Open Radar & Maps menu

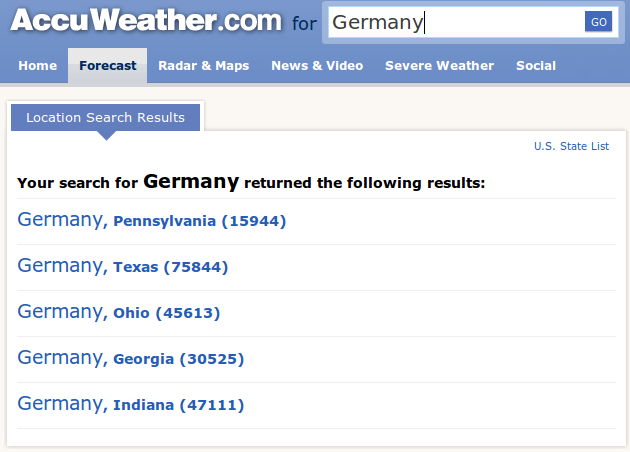pyautogui.click(x=204, y=65)
